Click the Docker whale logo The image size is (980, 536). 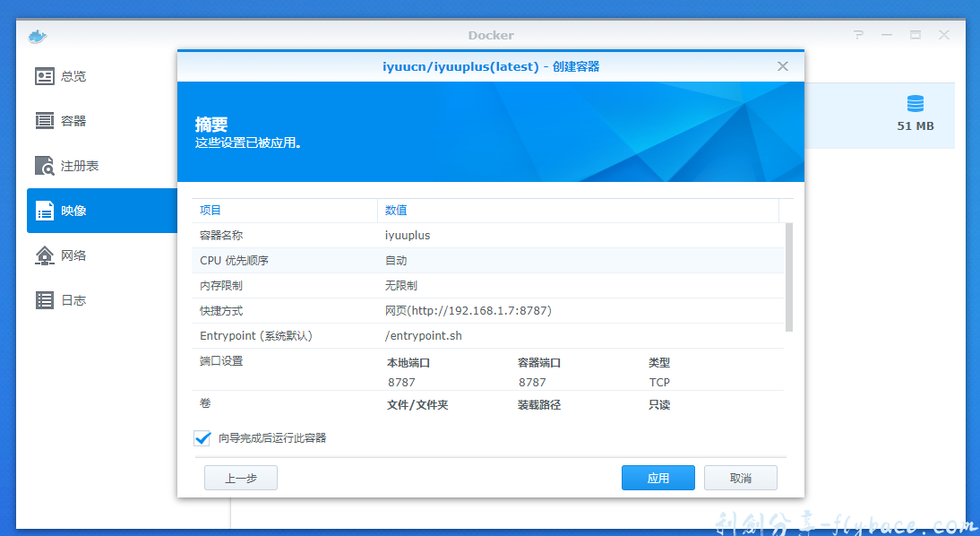coord(36,34)
